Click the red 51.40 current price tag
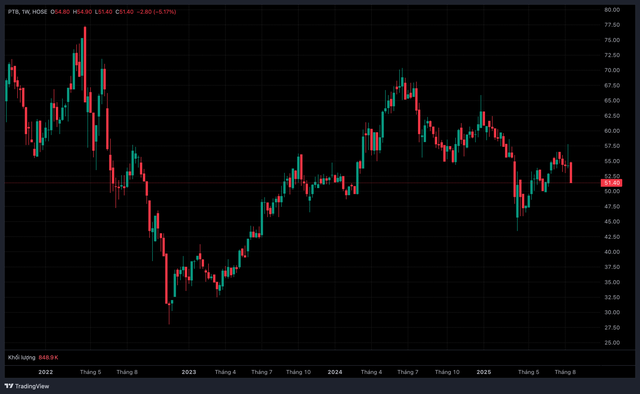640x394 pixels. (611, 183)
